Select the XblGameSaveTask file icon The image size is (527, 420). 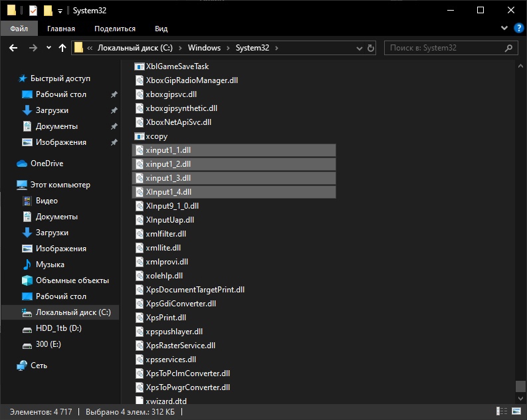(x=139, y=66)
